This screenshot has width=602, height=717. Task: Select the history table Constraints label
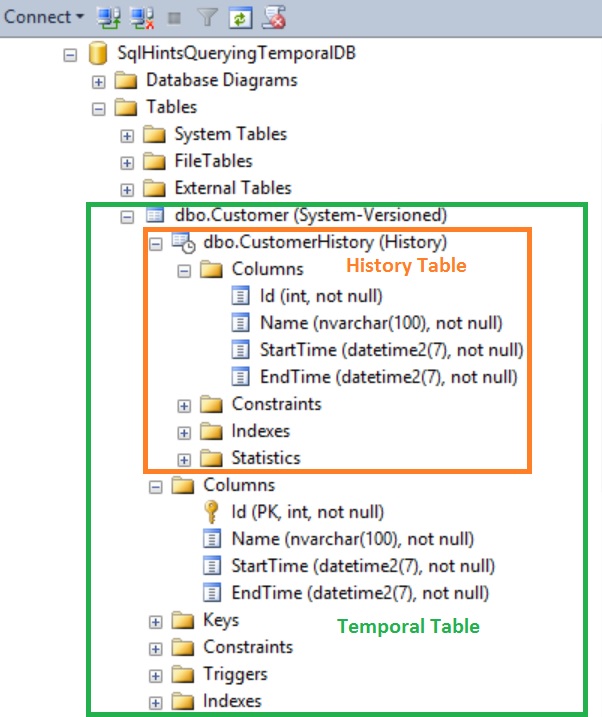[x=276, y=404]
